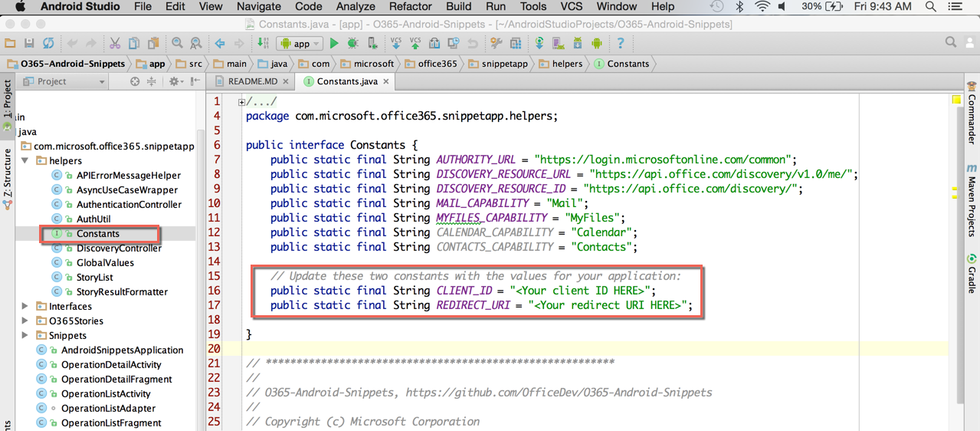Screen dimensions: 980x431
Task: Select AuthenticationController in project tree
Action: click(x=129, y=205)
